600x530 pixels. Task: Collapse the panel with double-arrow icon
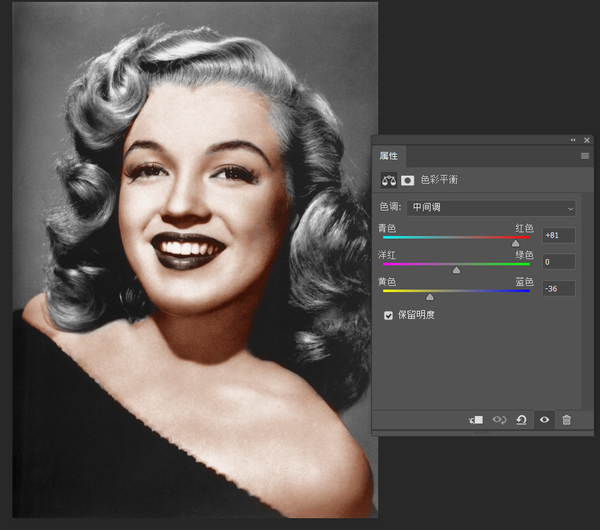573,140
